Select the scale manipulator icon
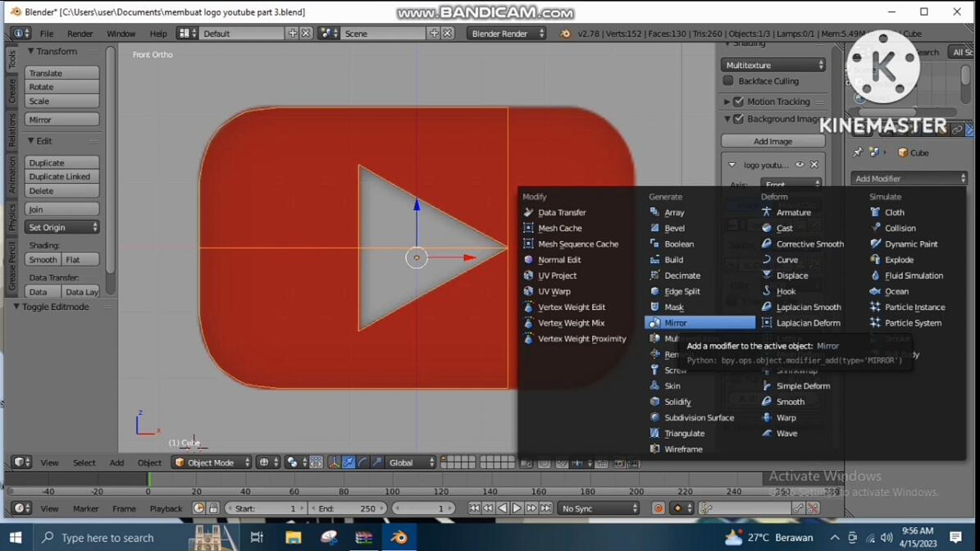The width and height of the screenshot is (980, 551). click(377, 462)
